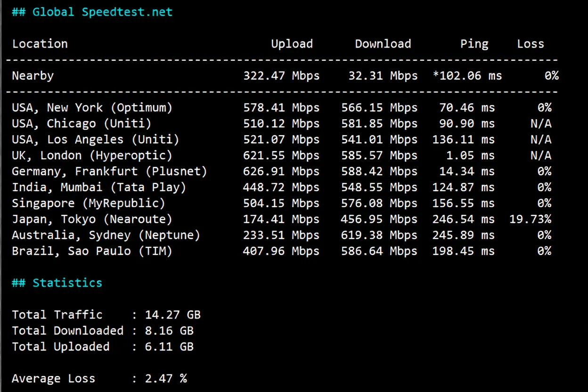Image resolution: width=588 pixels, height=392 pixels.
Task: Select total traffic value '14.27 GB'
Action: pos(173,315)
